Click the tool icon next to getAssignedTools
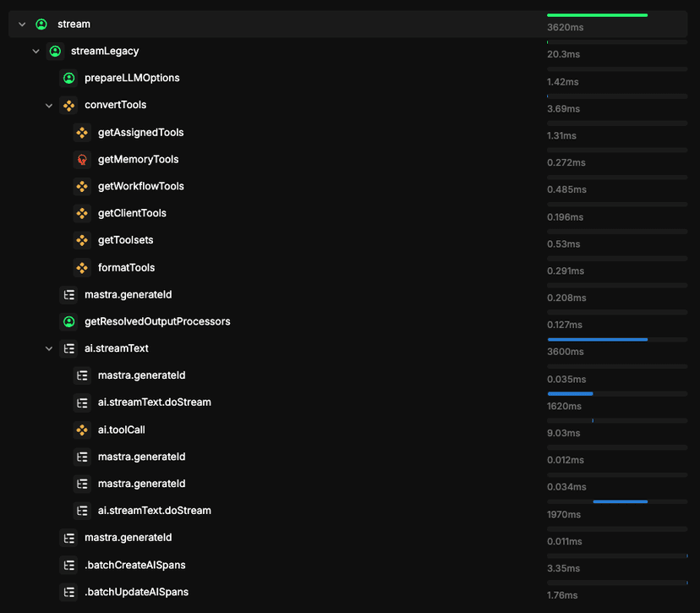The width and height of the screenshot is (700, 613). (82, 132)
